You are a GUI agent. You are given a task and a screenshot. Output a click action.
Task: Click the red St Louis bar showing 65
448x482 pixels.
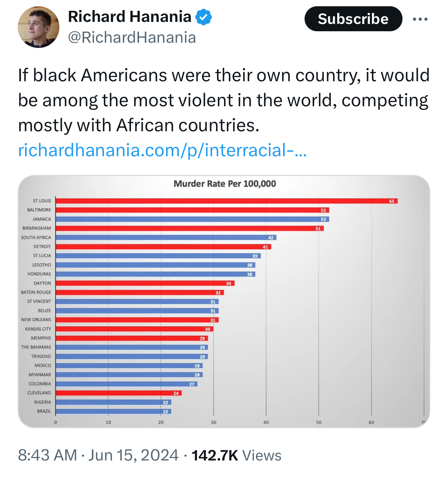[x=226, y=201]
